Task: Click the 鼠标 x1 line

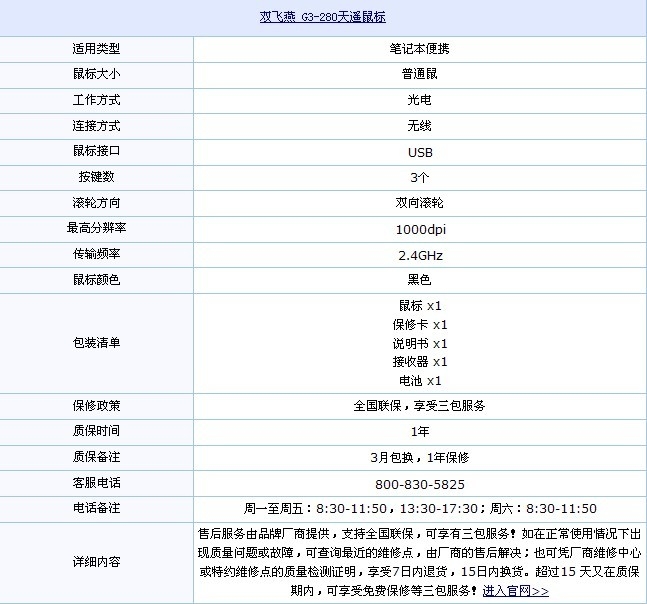Action: (x=420, y=306)
